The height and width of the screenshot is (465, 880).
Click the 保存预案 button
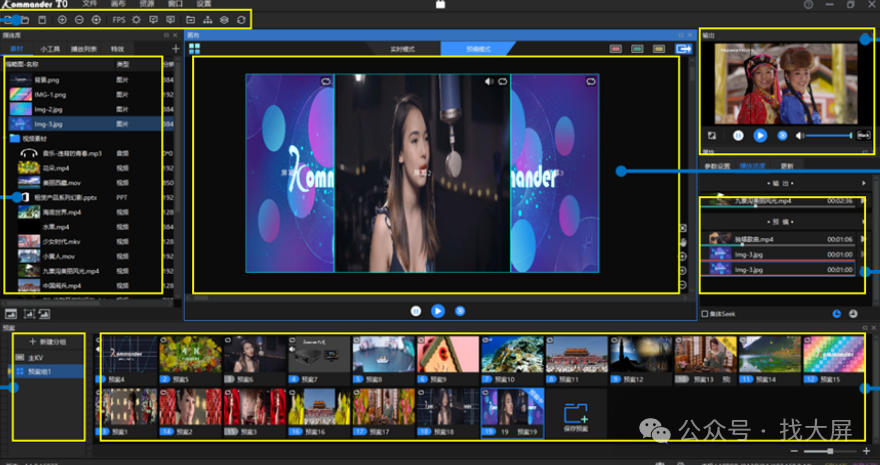click(576, 415)
